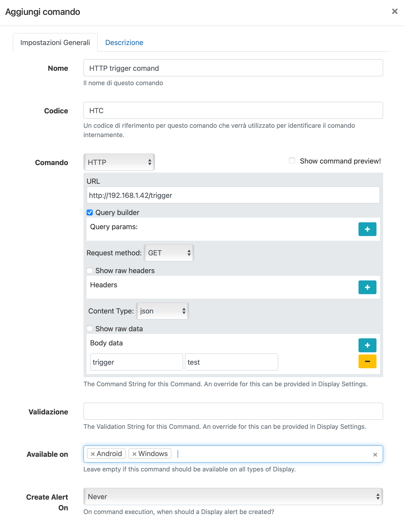The height and width of the screenshot is (532, 404).
Task: Add a new body data row
Action: click(x=367, y=345)
